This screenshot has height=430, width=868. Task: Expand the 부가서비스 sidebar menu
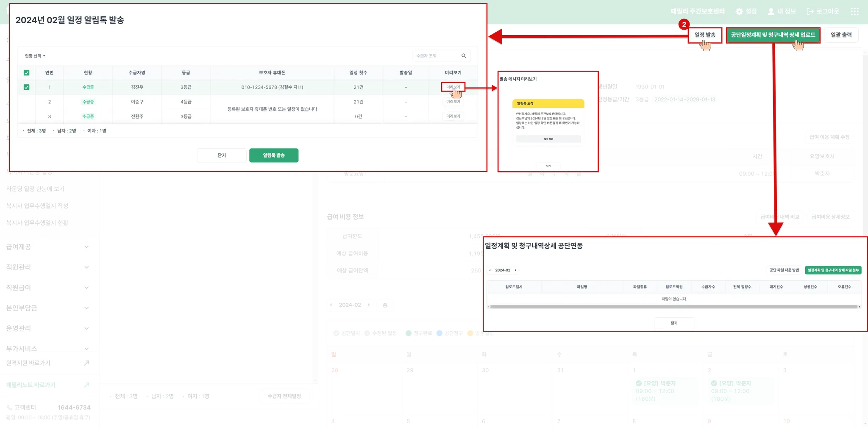point(48,349)
